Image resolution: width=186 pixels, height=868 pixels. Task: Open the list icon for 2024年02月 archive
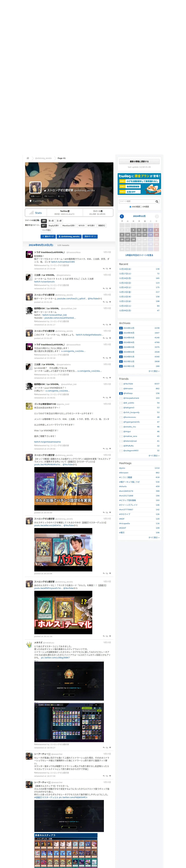pos(121,352)
